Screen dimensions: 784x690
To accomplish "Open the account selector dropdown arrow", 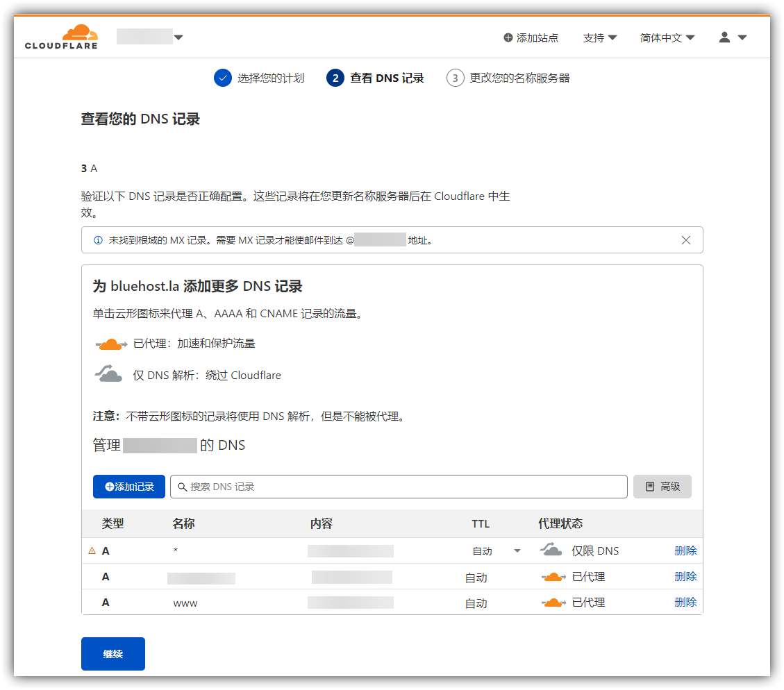I will 178,37.
